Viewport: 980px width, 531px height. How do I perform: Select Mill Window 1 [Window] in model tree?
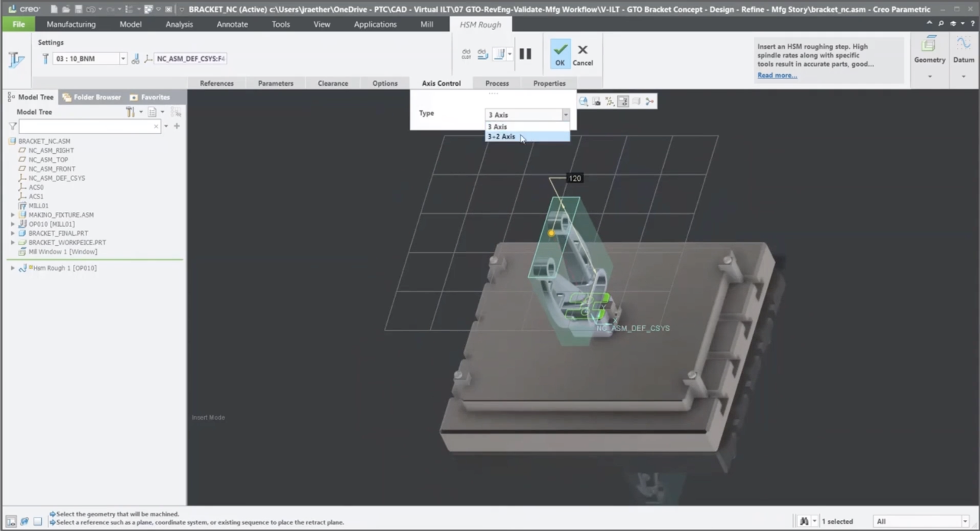point(62,252)
